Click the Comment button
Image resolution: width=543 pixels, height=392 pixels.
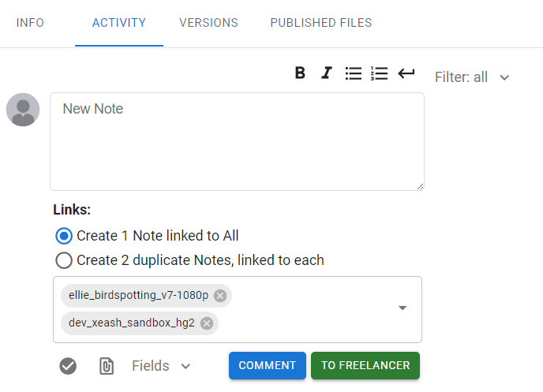[x=267, y=366]
